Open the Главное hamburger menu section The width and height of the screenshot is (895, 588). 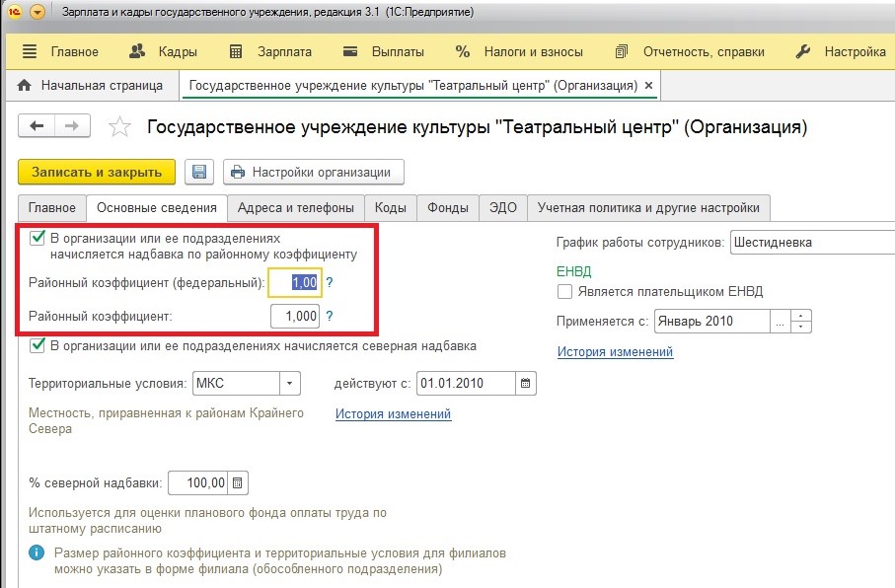pyautogui.click(x=60, y=52)
